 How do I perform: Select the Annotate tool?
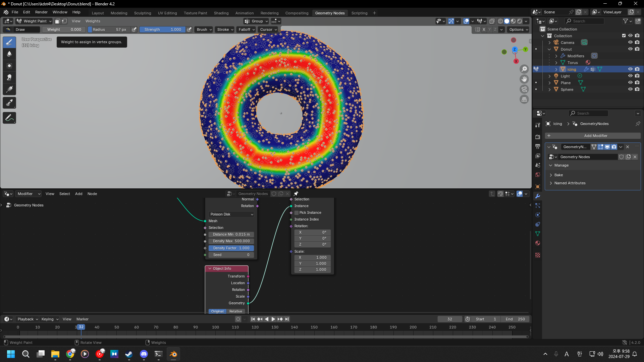coord(9,118)
